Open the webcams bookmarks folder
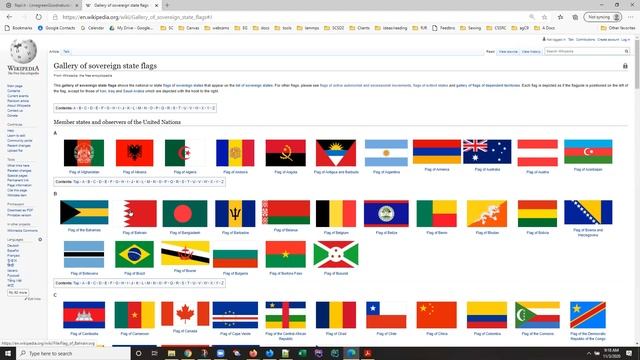 coord(217,28)
